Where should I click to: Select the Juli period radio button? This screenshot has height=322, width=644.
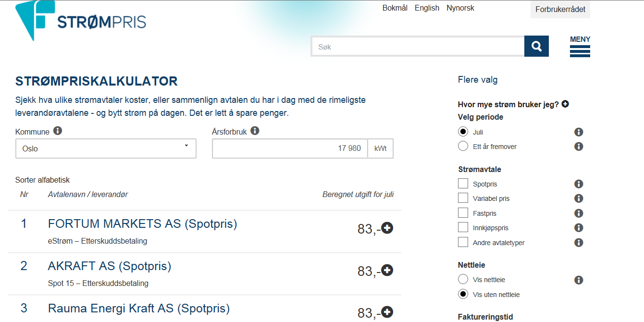[x=463, y=132]
